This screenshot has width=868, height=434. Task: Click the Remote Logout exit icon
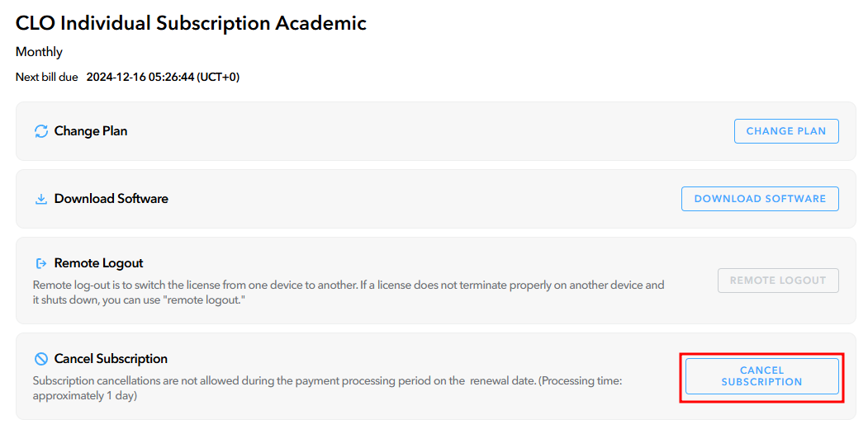point(41,263)
